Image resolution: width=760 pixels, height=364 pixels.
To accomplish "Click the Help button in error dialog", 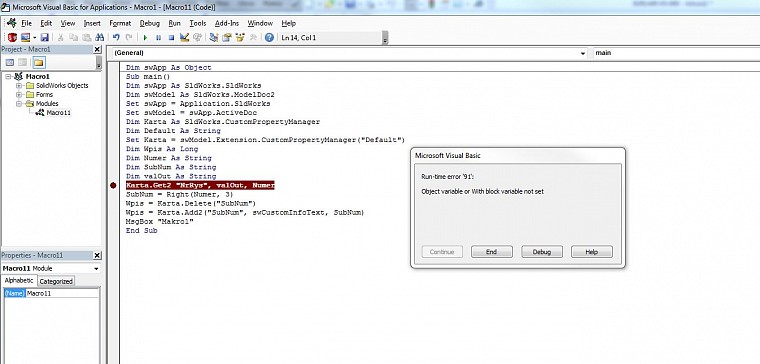I will coord(592,252).
